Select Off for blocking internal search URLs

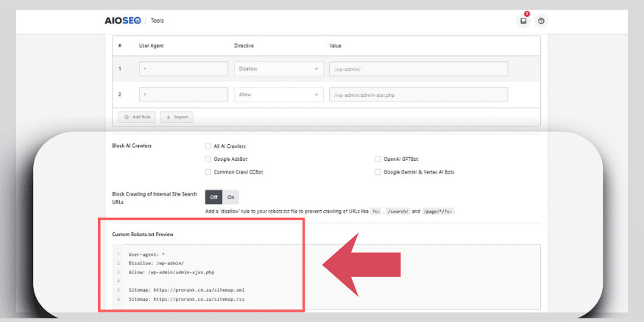coord(214,197)
